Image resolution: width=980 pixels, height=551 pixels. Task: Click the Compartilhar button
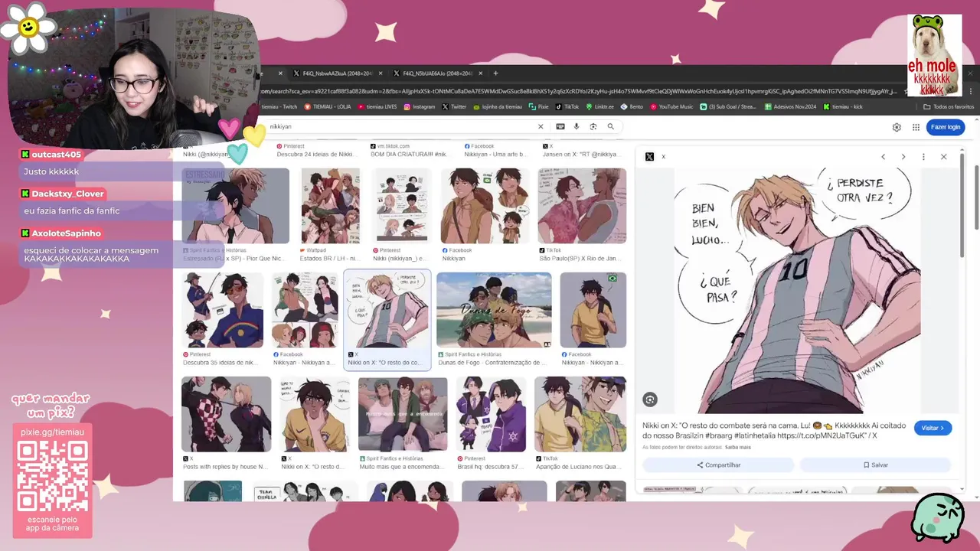coord(718,465)
